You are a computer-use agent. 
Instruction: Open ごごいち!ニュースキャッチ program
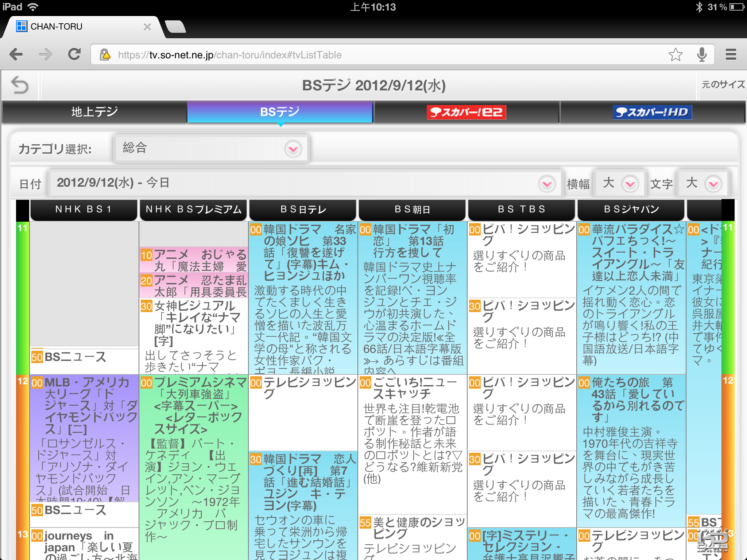tap(413, 444)
